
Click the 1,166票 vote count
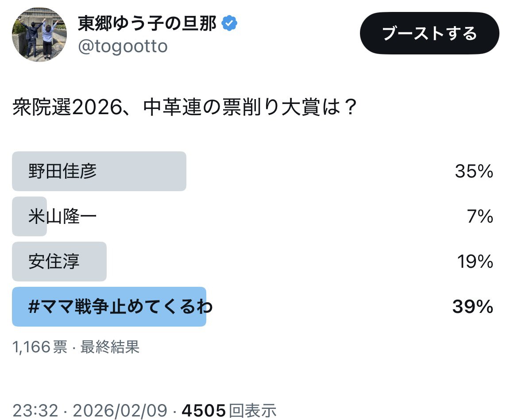tap(40, 347)
